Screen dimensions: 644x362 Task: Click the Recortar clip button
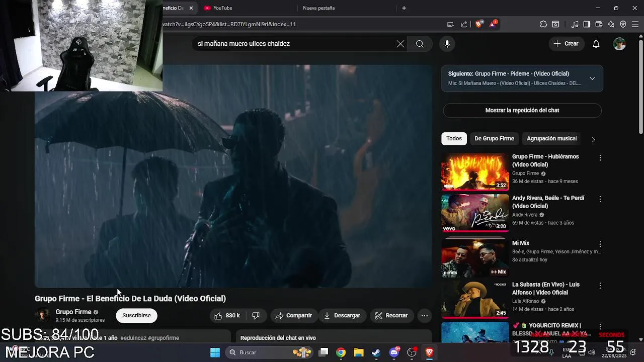(391, 316)
